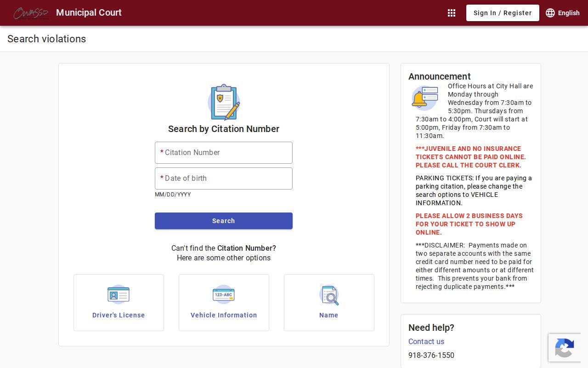Choose Vehicle Information search option
This screenshot has height=368, width=588.
224,303
